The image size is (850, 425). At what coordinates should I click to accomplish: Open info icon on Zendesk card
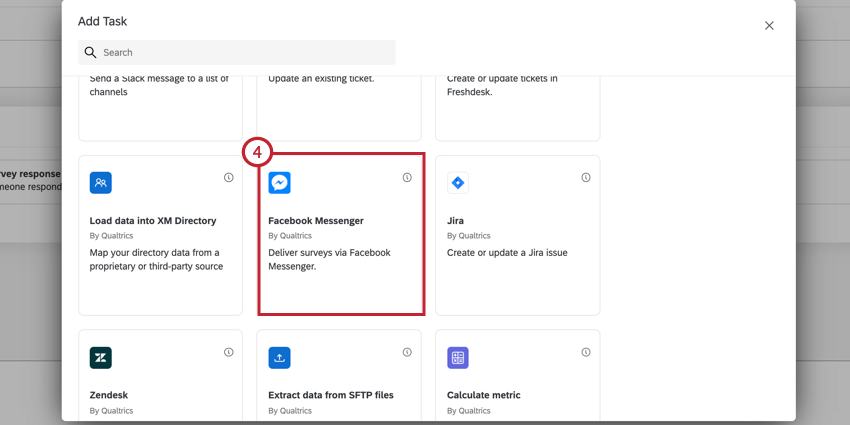pos(229,352)
